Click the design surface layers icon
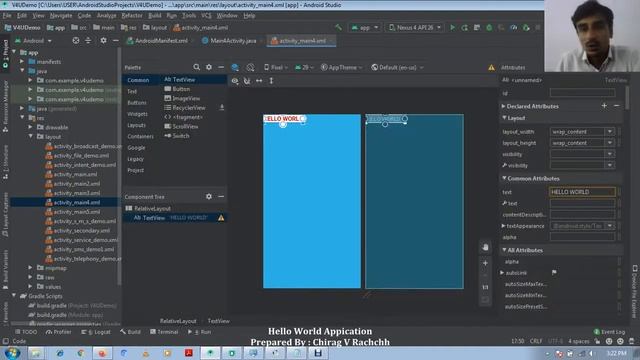 point(235,67)
